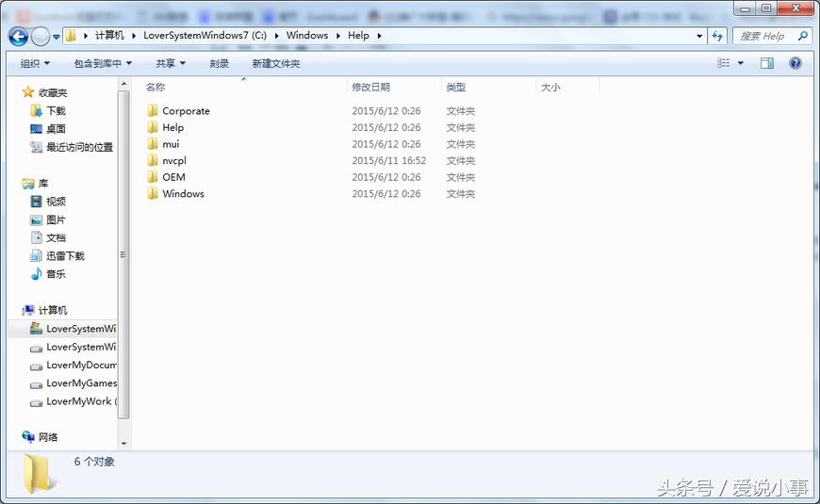Click Help segment in address path
Screen dimensions: 820x504
[x=358, y=36]
